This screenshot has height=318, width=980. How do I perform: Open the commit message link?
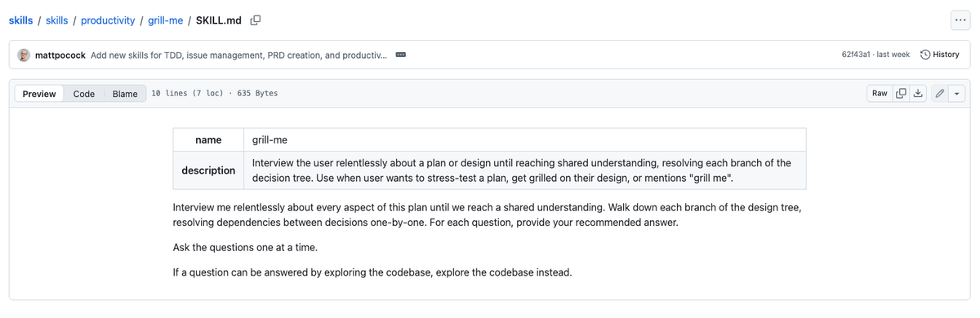click(239, 55)
